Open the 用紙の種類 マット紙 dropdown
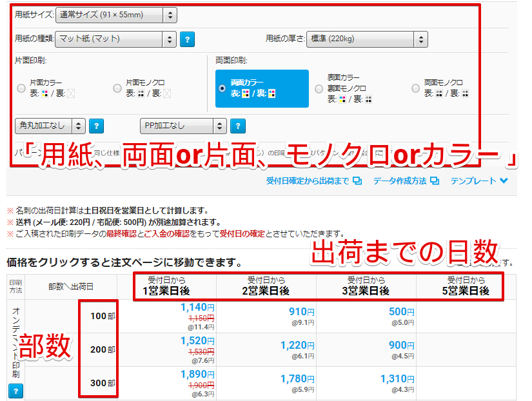 [x=116, y=39]
